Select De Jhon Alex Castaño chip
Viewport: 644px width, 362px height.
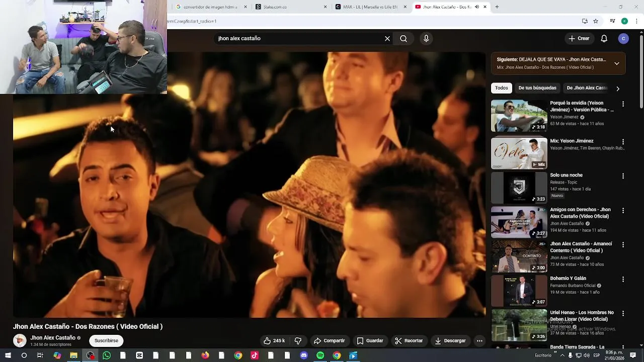click(x=587, y=88)
